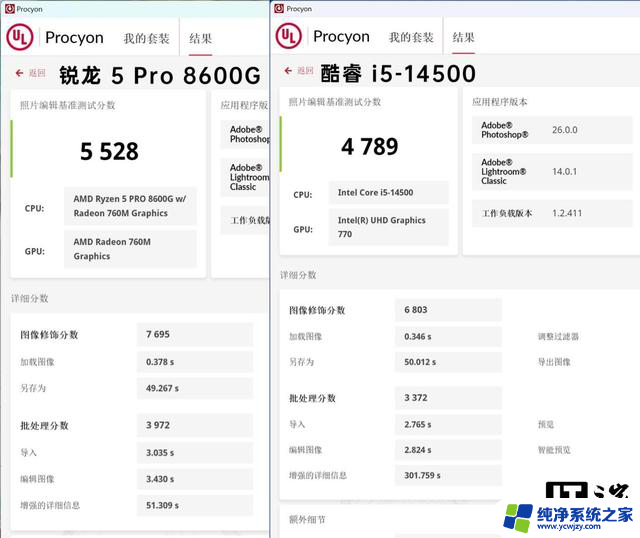Click edit image time 3.430 s
Screen dimensions: 640x538
pyautogui.click(x=195, y=479)
